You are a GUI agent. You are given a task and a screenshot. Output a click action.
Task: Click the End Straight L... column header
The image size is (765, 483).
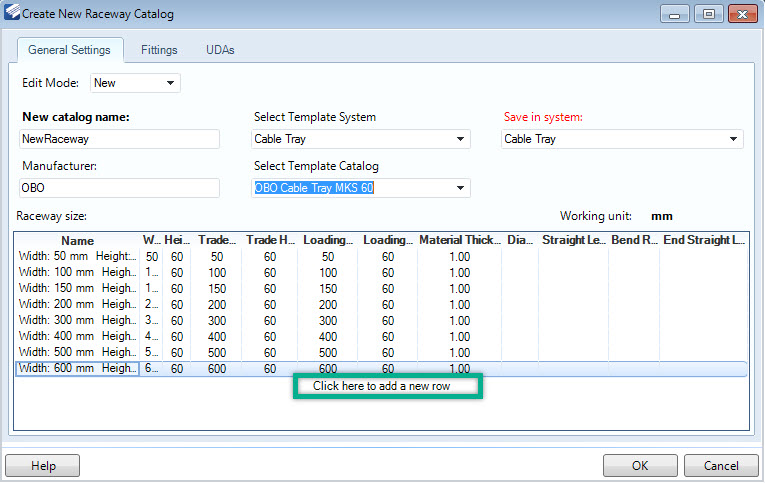pos(704,240)
